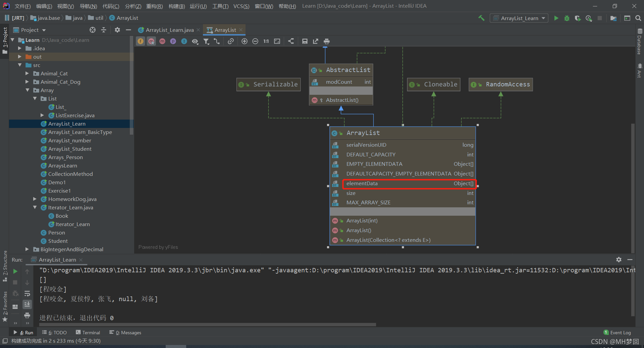Open the run configuration dropdown ArrayList_Learn
Image resolution: width=644 pixels, height=348 pixels.
click(519, 18)
